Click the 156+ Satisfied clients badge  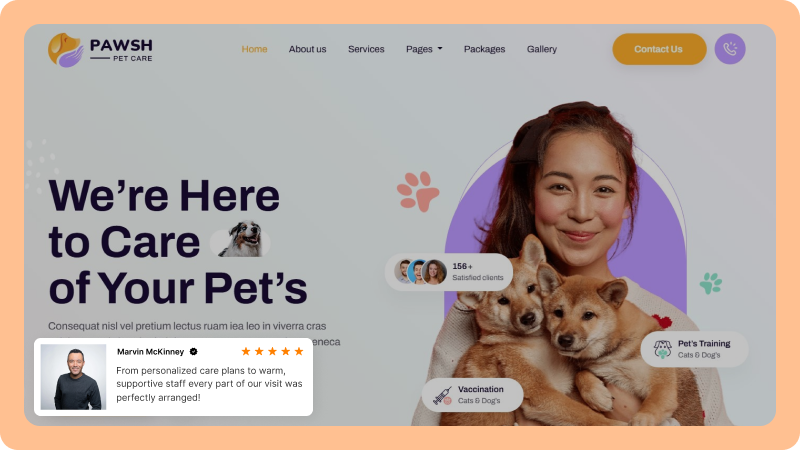(x=448, y=272)
